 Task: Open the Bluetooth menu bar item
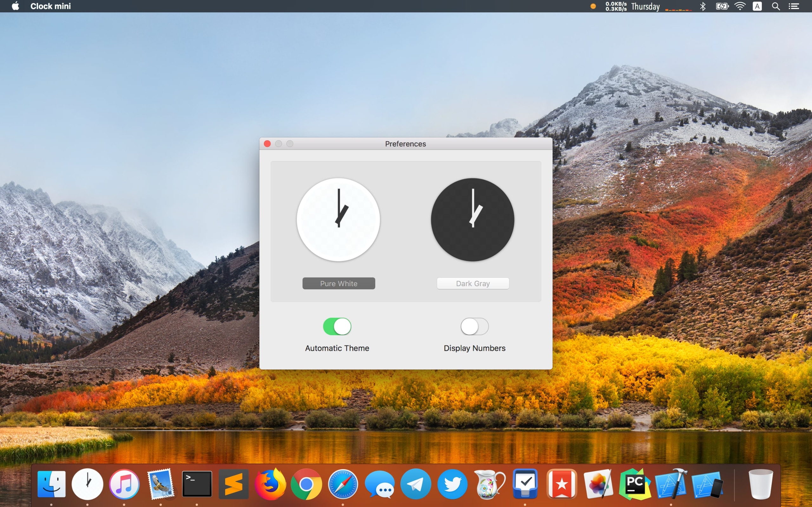click(x=703, y=6)
